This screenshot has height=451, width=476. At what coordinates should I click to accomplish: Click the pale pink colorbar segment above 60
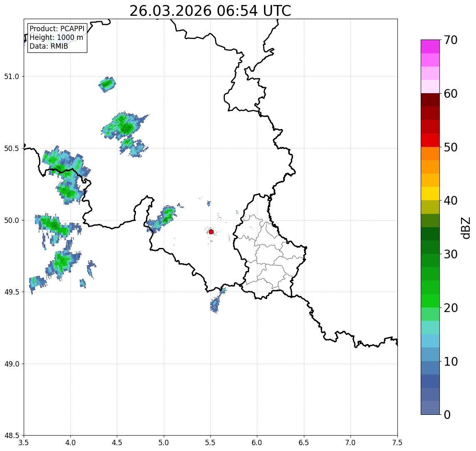pyautogui.click(x=430, y=87)
